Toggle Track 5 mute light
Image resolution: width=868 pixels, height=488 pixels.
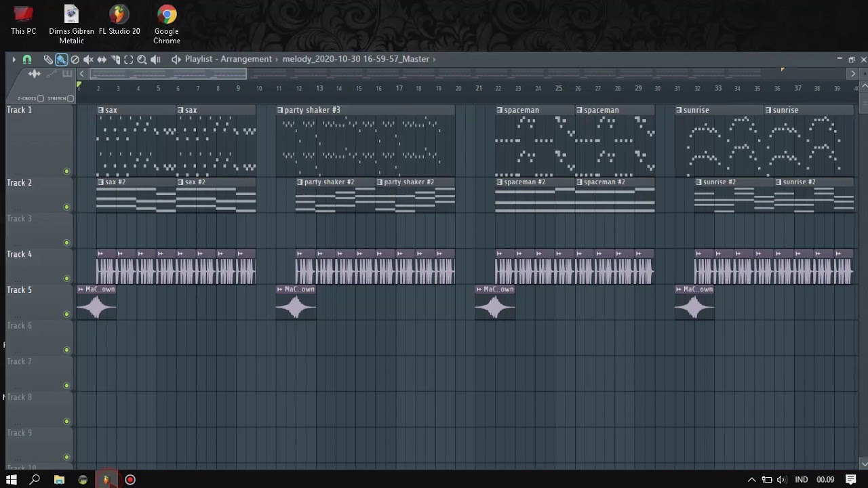(66, 314)
